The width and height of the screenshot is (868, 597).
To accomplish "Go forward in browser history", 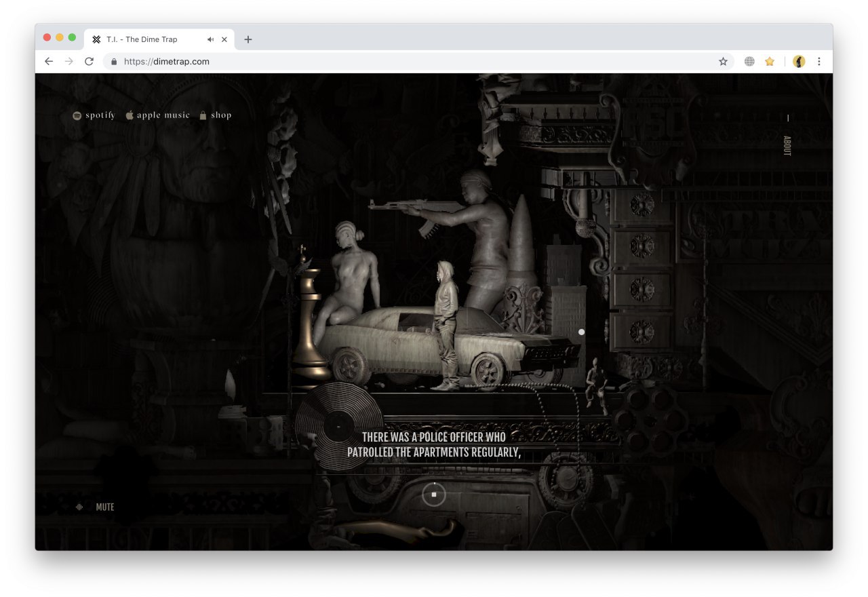I will coord(68,61).
